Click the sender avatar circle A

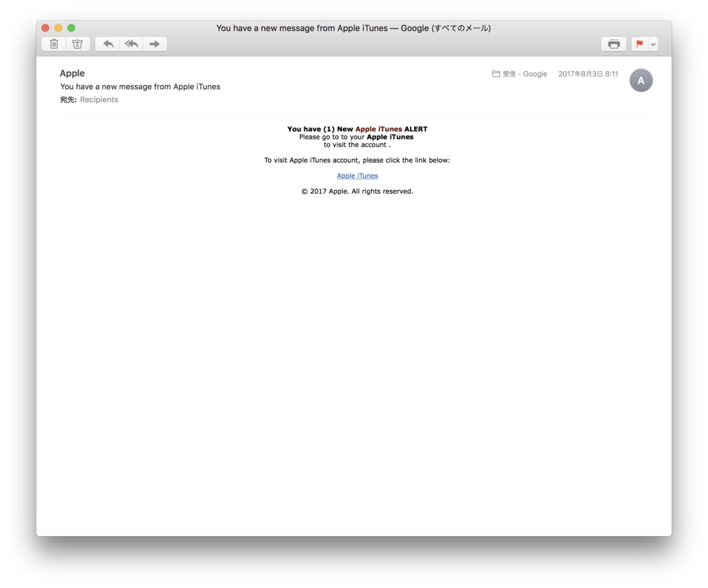tap(641, 80)
